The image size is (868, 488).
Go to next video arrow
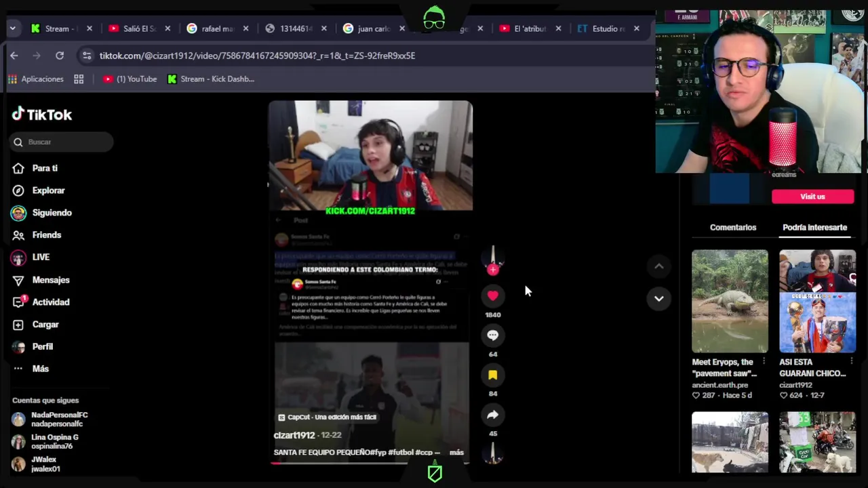658,298
